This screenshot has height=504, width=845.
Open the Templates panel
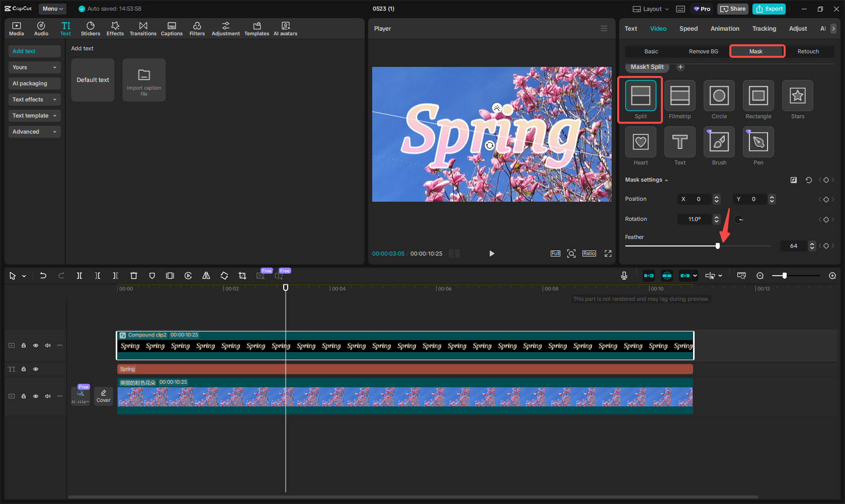click(257, 29)
